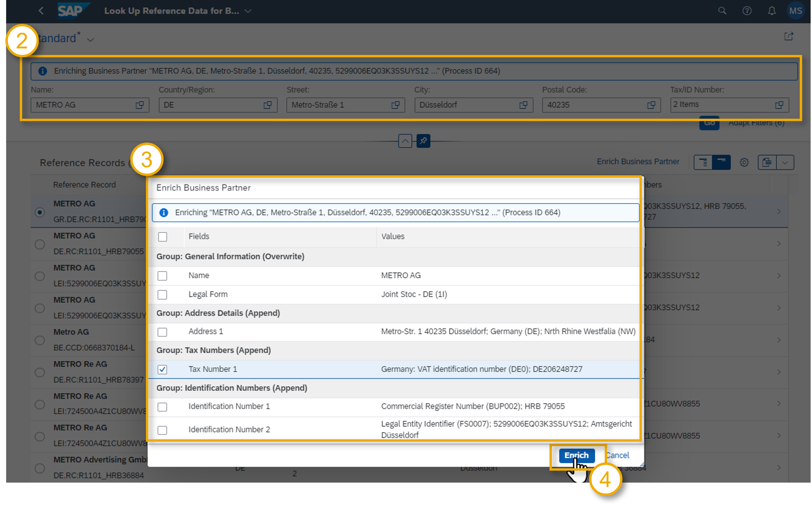Select radio for METRO Re AG HRB78397
Screen dimensions: 812x515
(40, 372)
